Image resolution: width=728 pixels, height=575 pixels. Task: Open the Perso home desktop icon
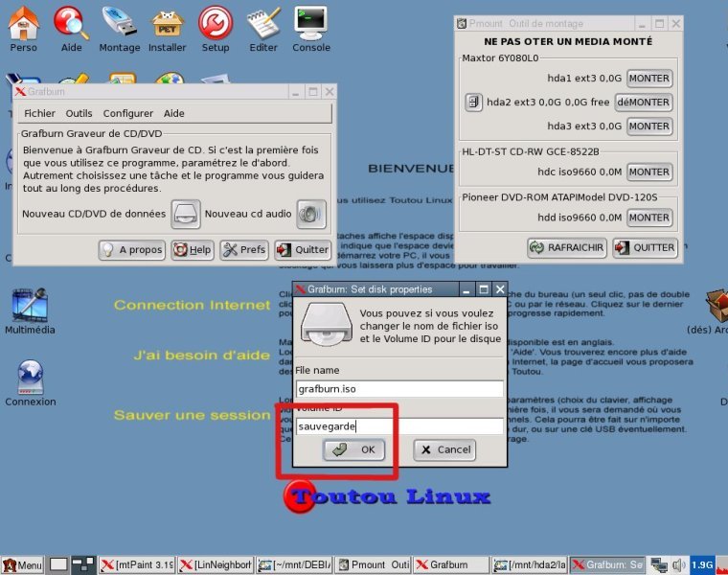click(23, 23)
